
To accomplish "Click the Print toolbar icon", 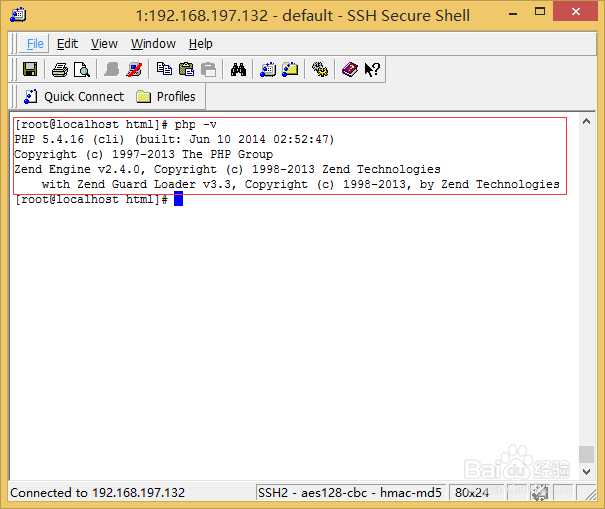I will [x=60, y=70].
